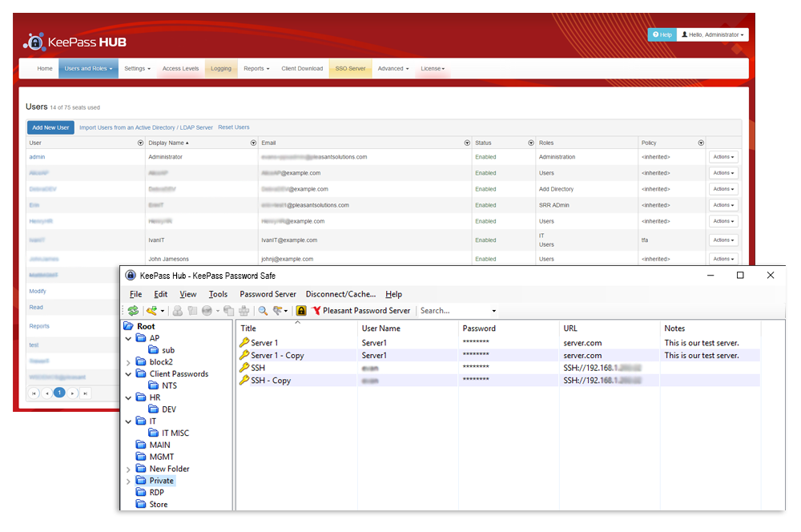Viewport: 801px width, 532px height.
Task: Open filter icon on Display Name column
Action: point(253,143)
